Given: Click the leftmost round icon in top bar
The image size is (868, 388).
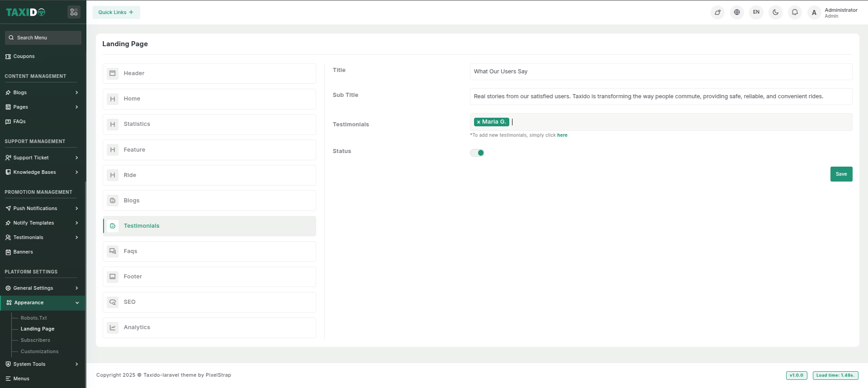Looking at the screenshot, I should tap(717, 12).
